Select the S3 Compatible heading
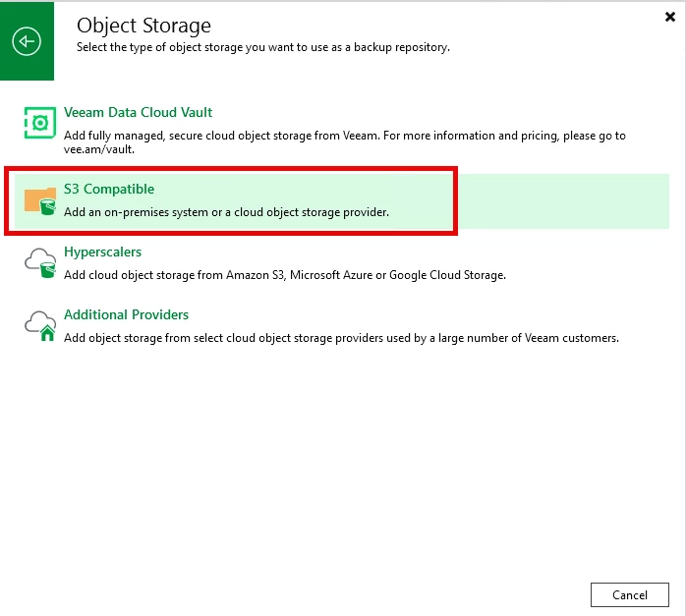Screen dimensions: 686x616 [109, 189]
